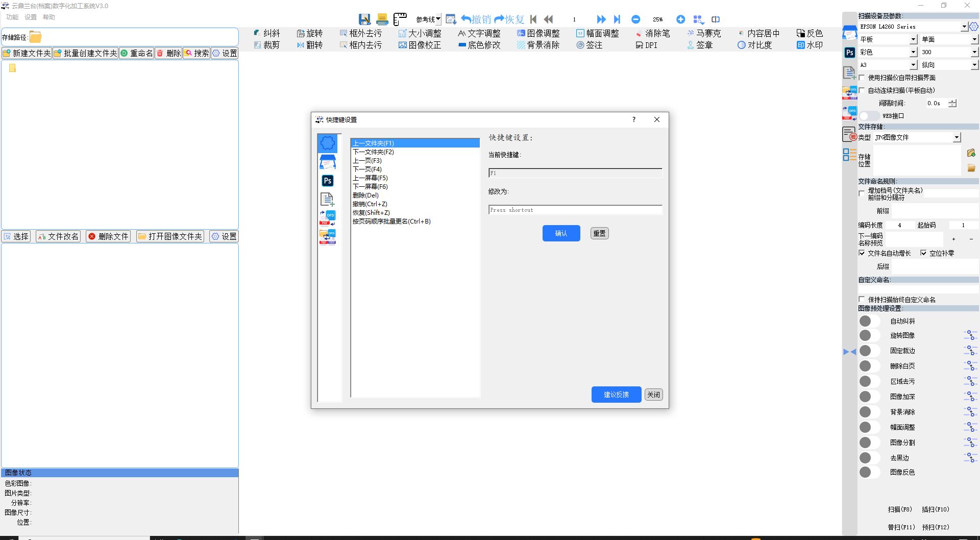The height and width of the screenshot is (540, 980).
Task: Toggle the 自动纠斜 switch on
Action: click(x=869, y=321)
